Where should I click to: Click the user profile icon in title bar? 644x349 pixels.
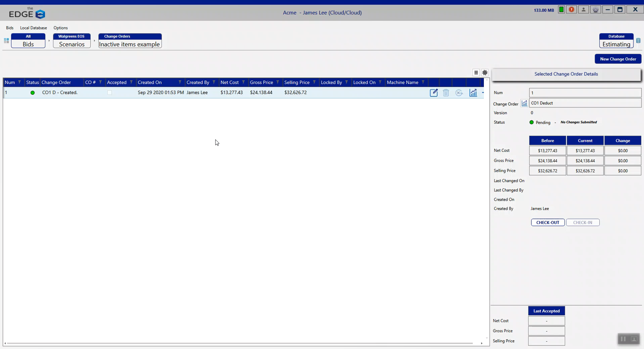583,9
